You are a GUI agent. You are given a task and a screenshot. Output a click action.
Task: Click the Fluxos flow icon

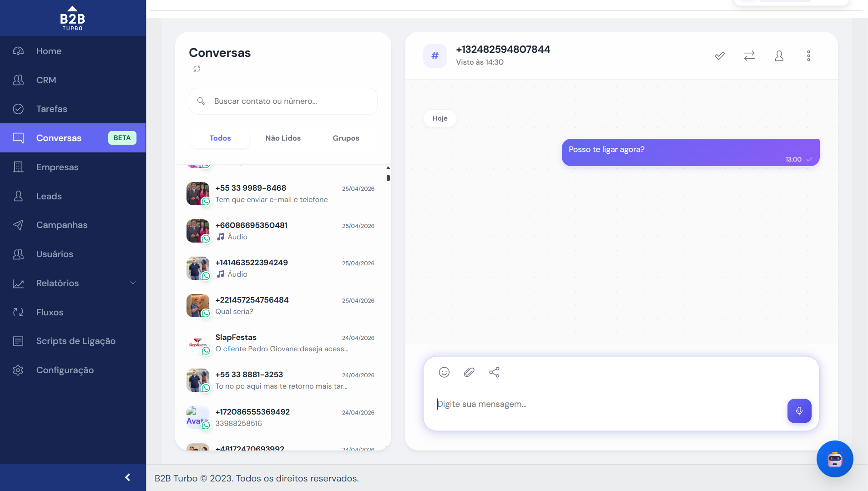[x=18, y=312]
